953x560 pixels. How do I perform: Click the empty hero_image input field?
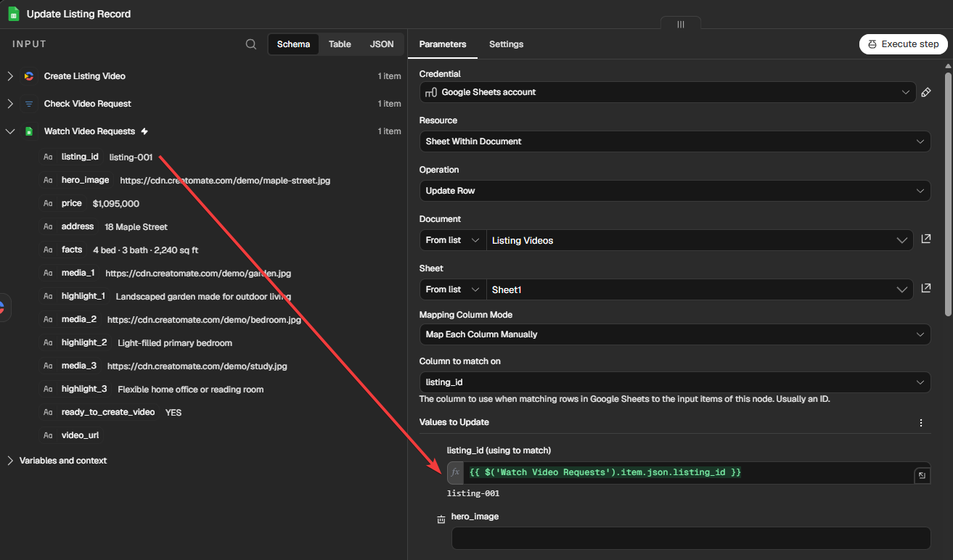(x=691, y=538)
